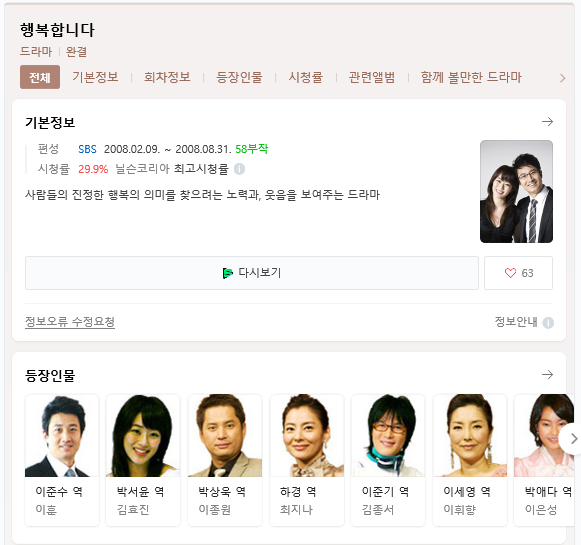
Task: Go to the 관련앨범 tab
Action: click(372, 77)
